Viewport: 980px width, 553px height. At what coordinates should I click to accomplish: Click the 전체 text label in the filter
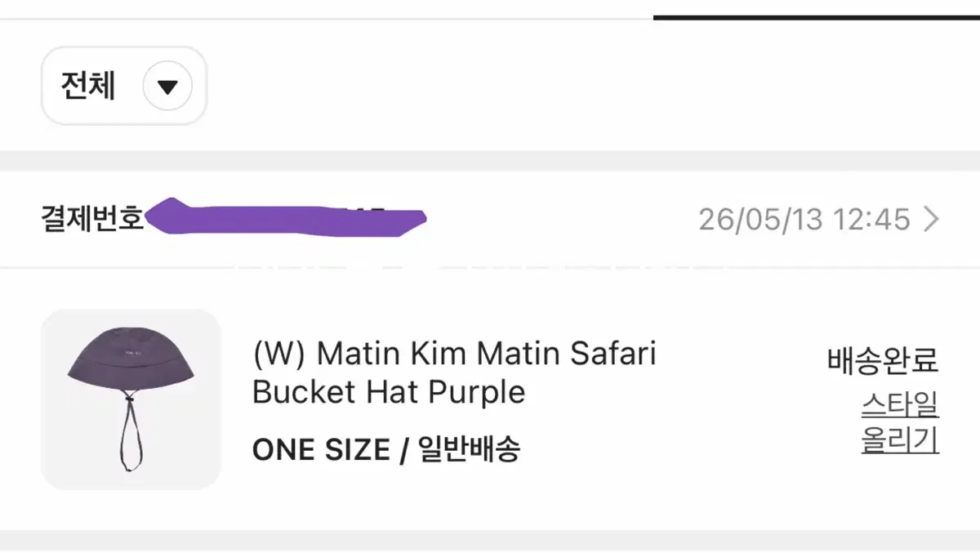coord(88,86)
